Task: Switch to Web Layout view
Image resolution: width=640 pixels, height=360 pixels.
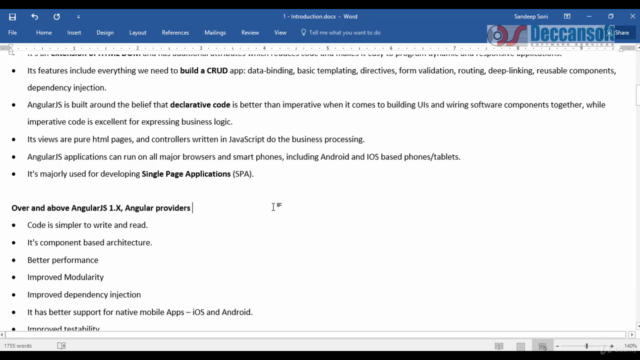Action: 542,346
